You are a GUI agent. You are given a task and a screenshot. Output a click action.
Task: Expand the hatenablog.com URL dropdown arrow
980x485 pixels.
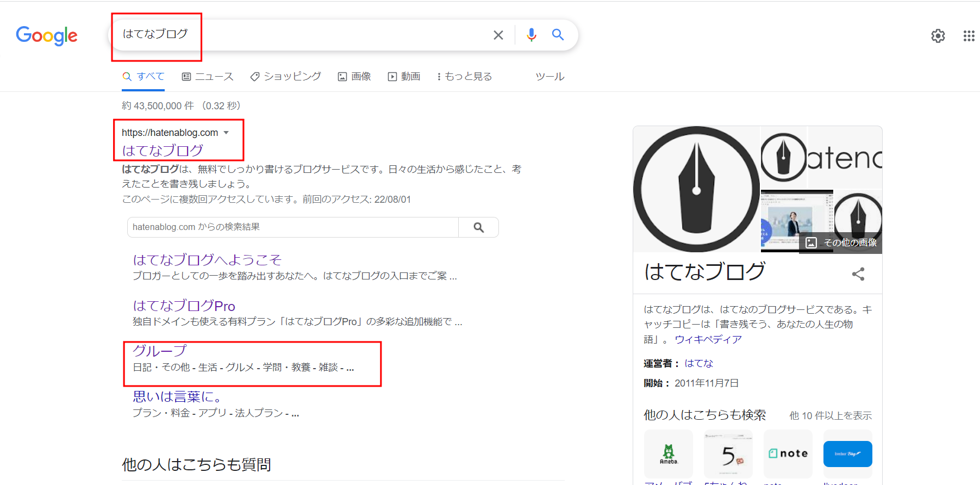coord(226,133)
